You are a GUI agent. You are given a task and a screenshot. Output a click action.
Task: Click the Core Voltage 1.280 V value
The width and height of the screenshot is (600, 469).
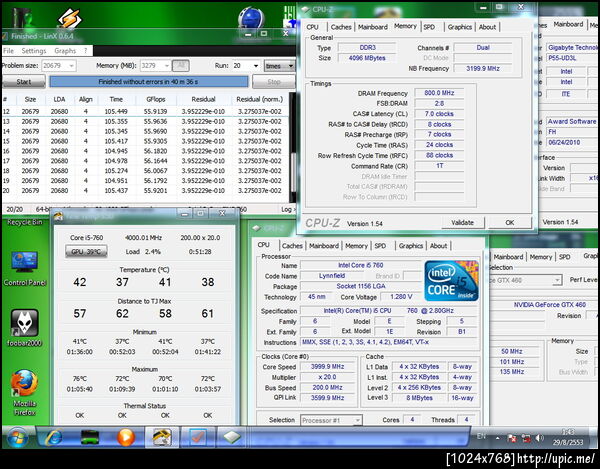pos(401,297)
